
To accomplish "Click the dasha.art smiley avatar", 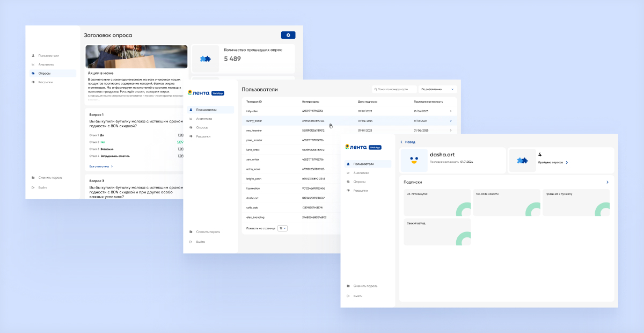I will tap(413, 161).
